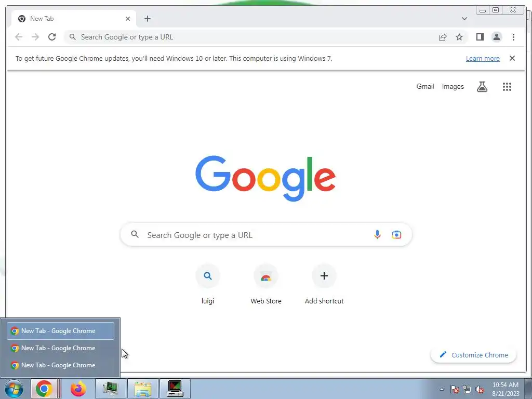
Task: Open the circuit board monitor taskbar app
Action: [111, 389]
